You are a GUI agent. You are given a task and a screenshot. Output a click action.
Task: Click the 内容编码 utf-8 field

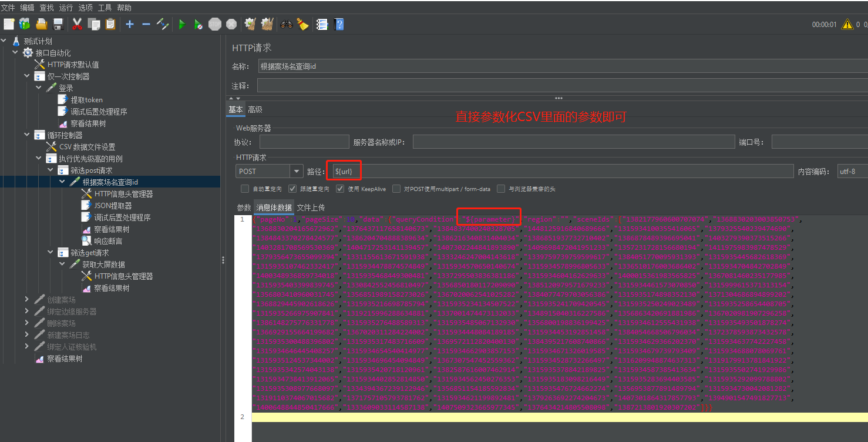[852, 171]
